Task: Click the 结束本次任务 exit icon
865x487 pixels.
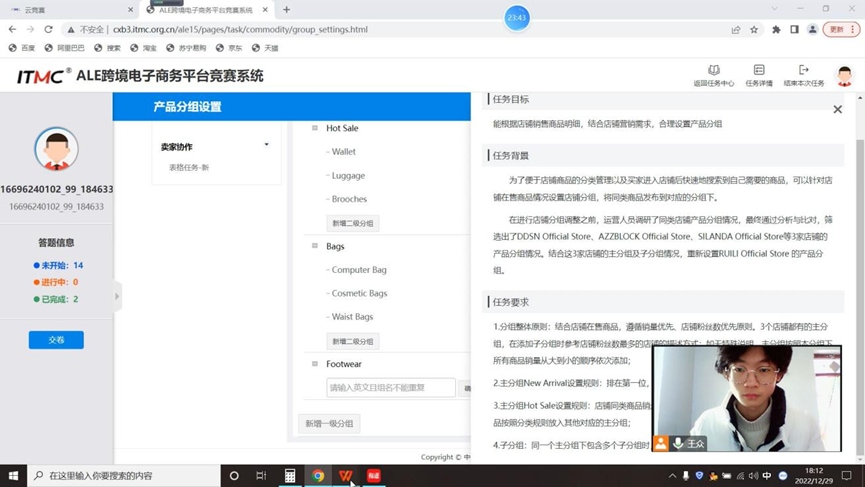Action: [x=804, y=70]
